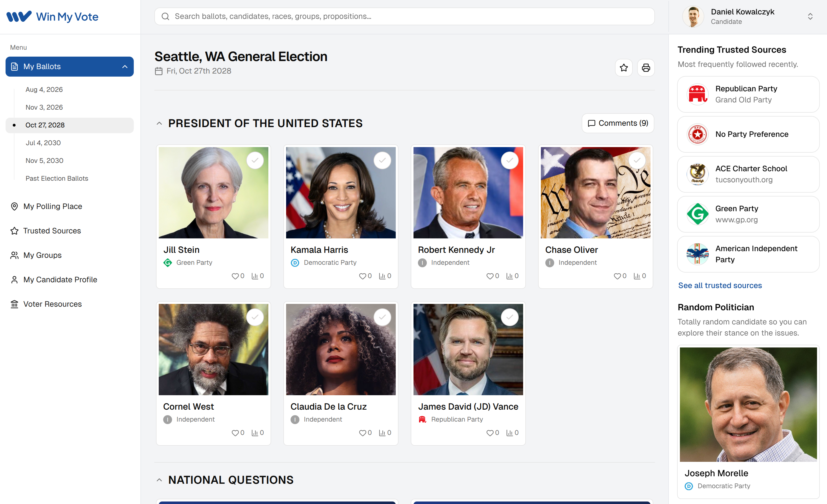Open the Daniel Kowalczyk account switcher

810,16
